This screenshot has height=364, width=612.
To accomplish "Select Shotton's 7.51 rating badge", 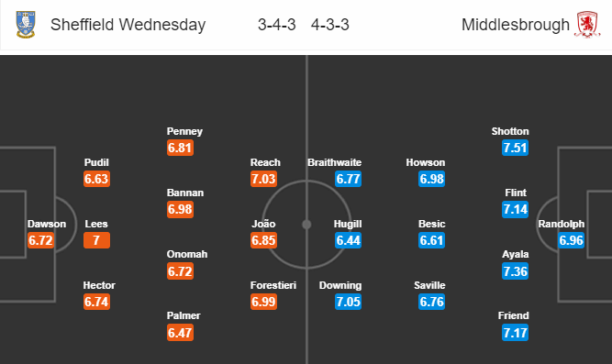I will [x=516, y=148].
